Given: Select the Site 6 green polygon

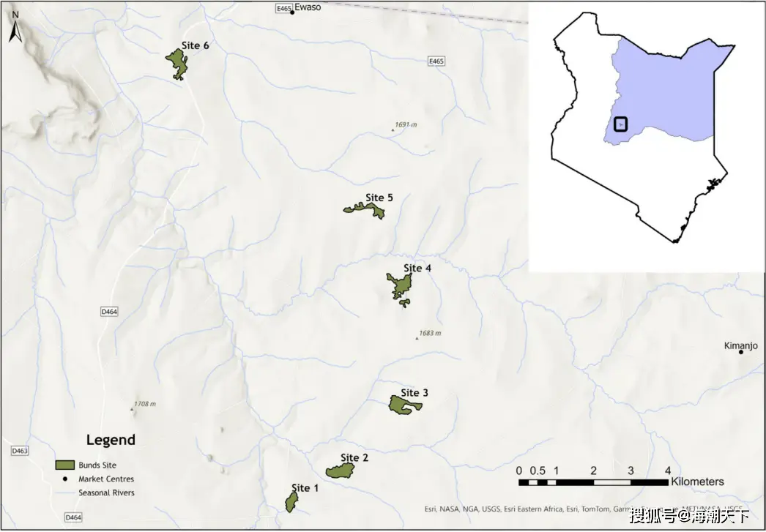Looking at the screenshot, I should click(176, 63).
